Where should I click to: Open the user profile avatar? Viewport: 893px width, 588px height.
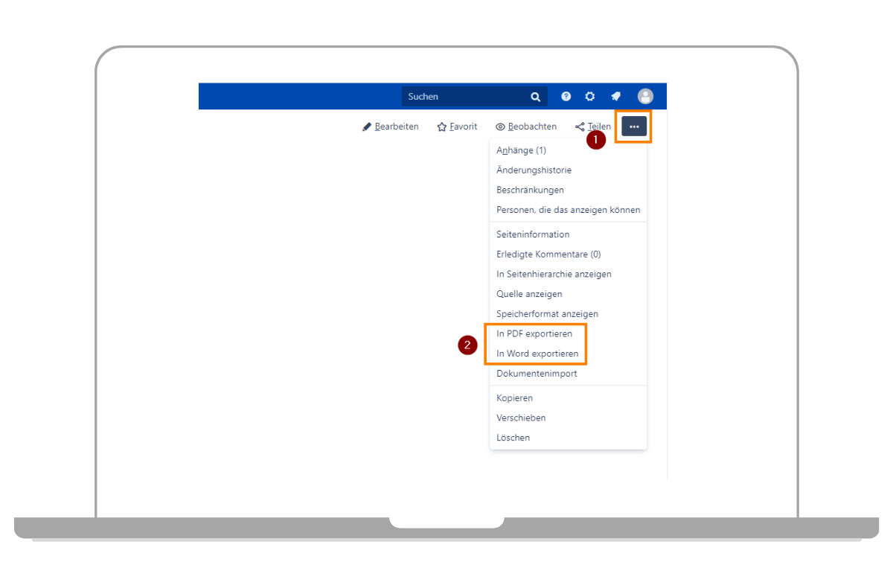645,96
